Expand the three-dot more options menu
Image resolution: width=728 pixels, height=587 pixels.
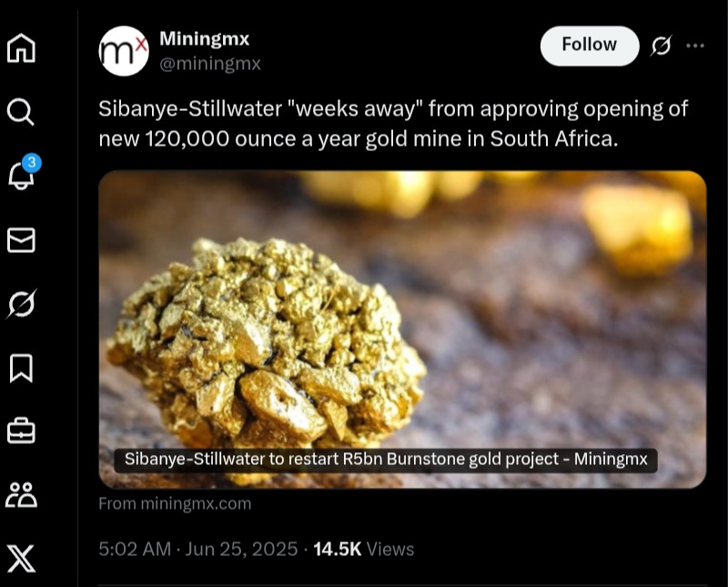pos(695,46)
